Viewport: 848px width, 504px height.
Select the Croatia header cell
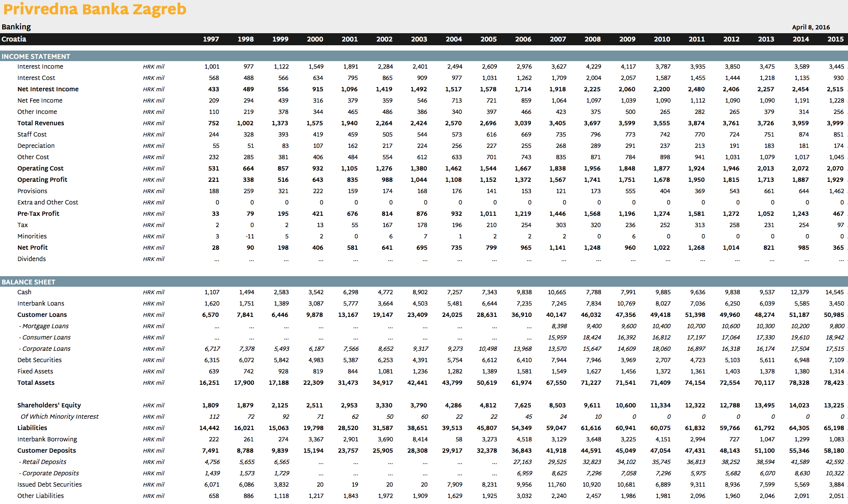pyautogui.click(x=14, y=39)
